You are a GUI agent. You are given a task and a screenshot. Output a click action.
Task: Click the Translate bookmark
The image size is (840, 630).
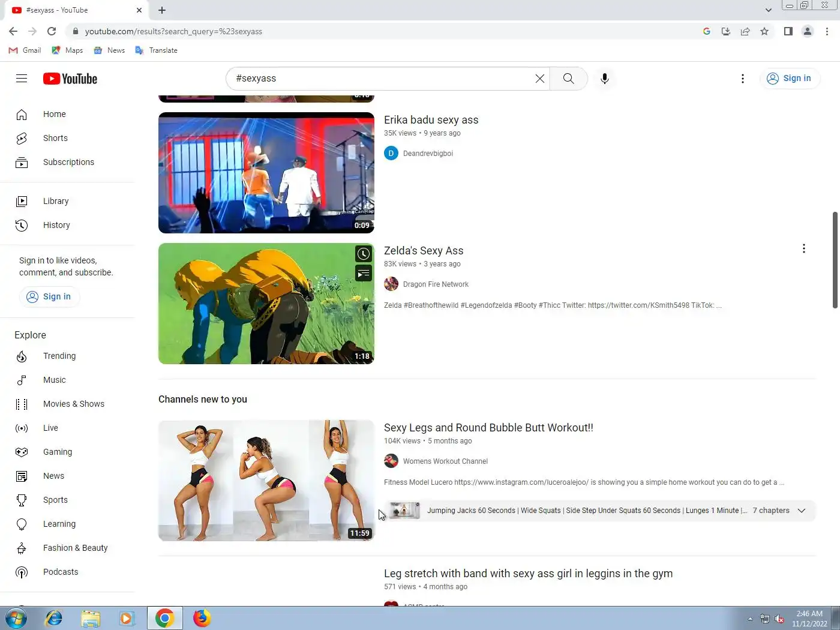pyautogui.click(x=156, y=50)
